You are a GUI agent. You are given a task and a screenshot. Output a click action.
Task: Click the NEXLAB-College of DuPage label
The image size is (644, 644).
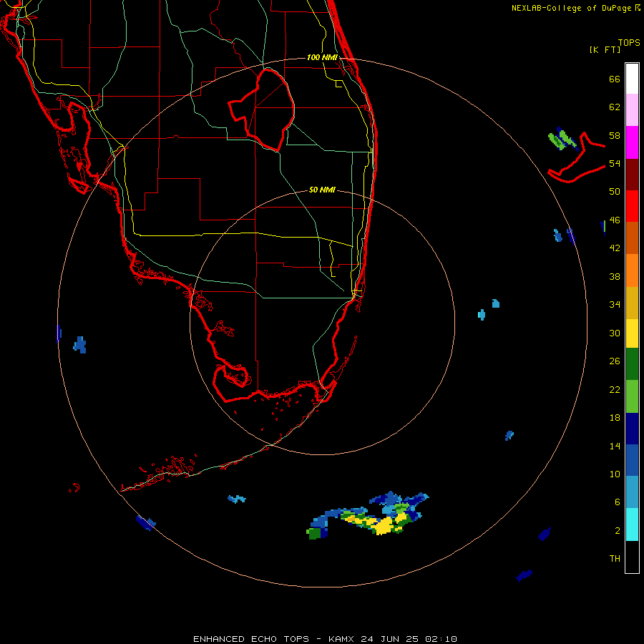[571, 8]
